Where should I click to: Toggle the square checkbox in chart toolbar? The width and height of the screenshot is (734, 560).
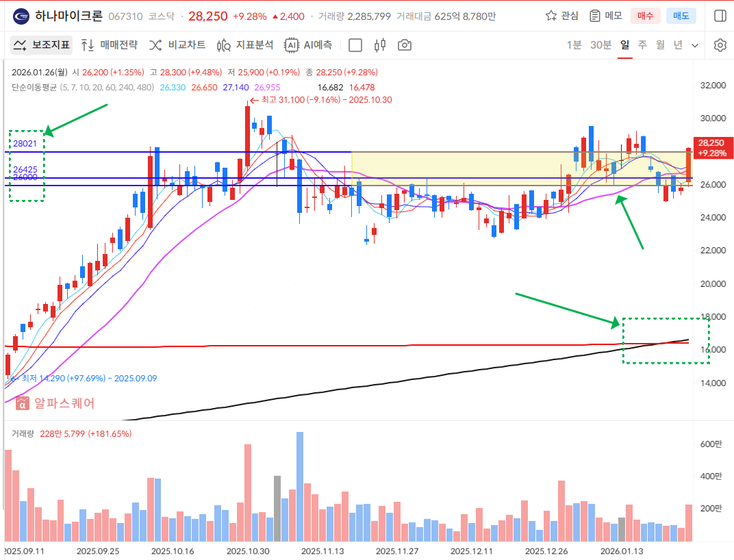click(355, 45)
